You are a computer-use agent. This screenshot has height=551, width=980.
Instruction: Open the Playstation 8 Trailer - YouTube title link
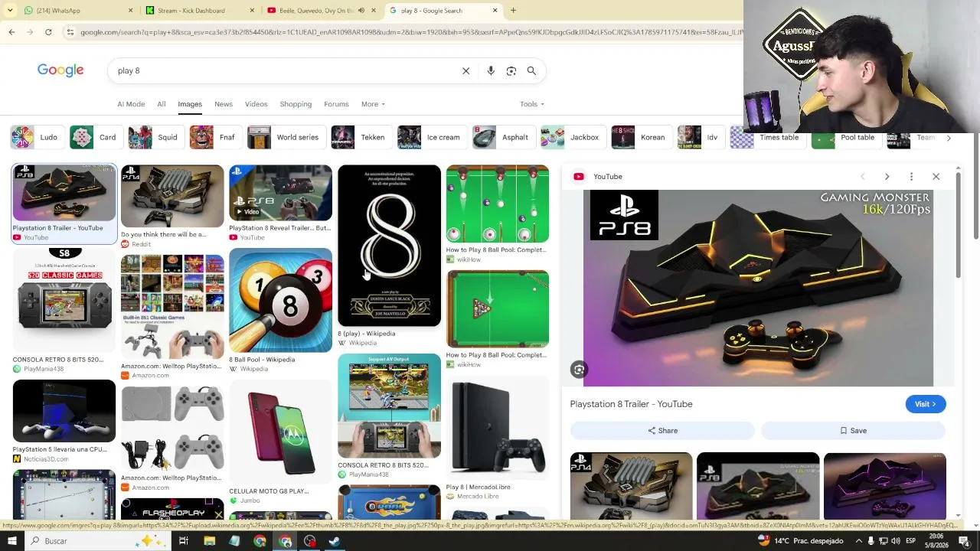(x=631, y=404)
